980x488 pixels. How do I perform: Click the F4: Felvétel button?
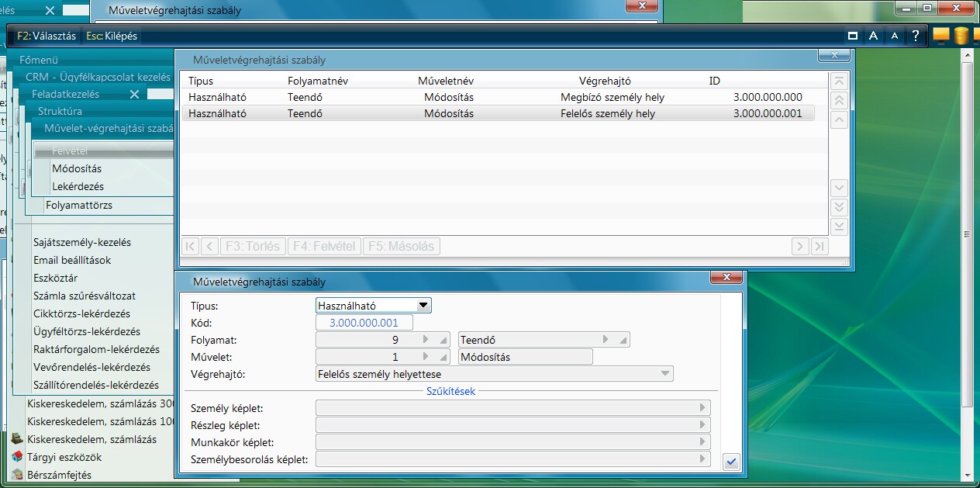[x=324, y=247]
